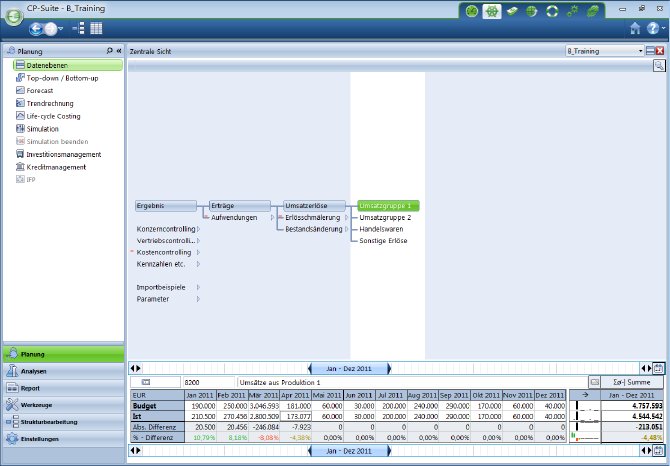Expand the Konzerncontrolling node triangle
Image resolution: width=670 pixels, height=466 pixels.
[x=198, y=229]
